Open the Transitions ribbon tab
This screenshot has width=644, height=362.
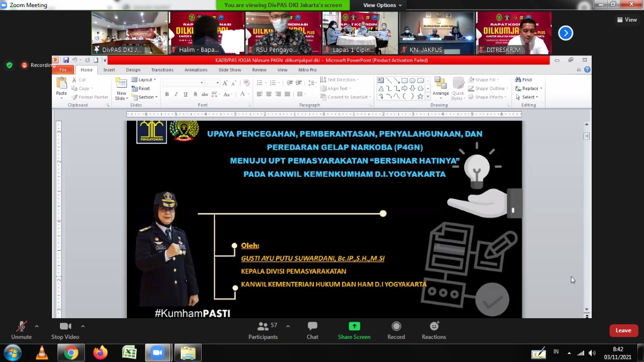coord(162,70)
